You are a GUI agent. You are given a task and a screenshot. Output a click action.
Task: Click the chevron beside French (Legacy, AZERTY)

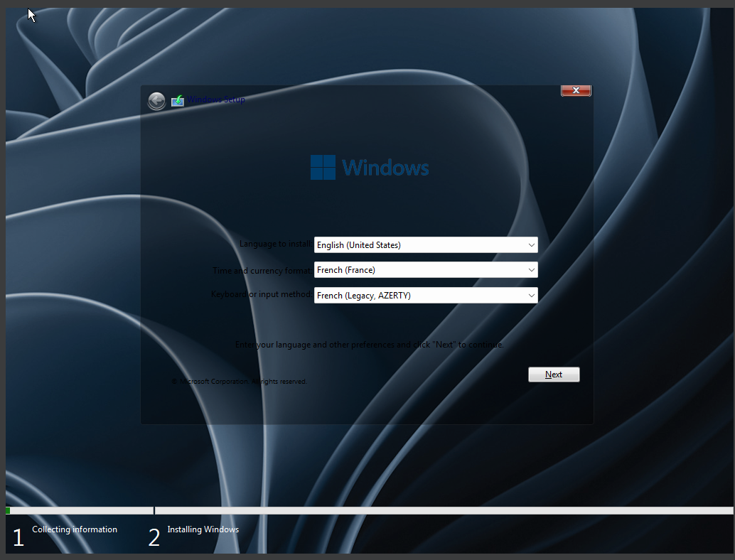(x=532, y=296)
